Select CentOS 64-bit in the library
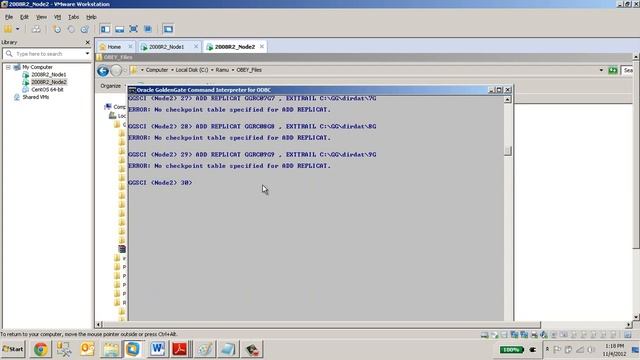This screenshot has width=640, height=360. (x=47, y=89)
